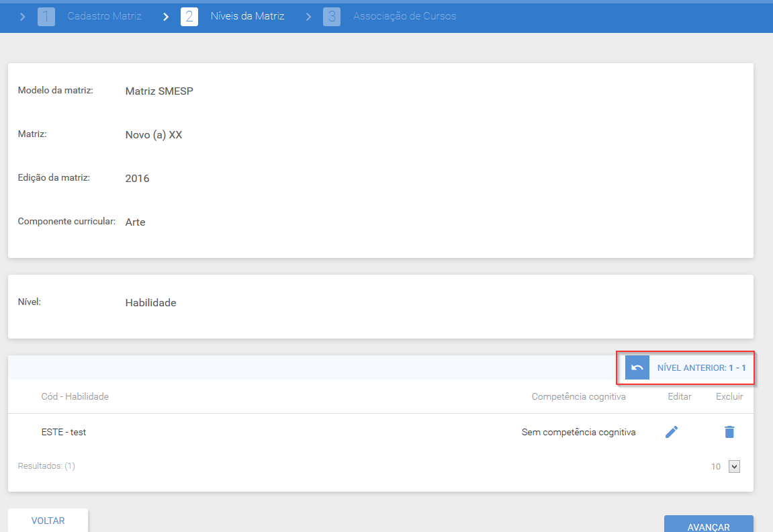This screenshot has height=532, width=773.
Task: Click the Arte component value
Action: 135,222
